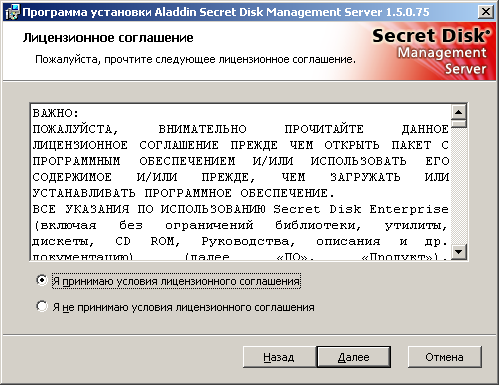The height and width of the screenshot is (385, 499).
Task: Cancel installation with the 'Отмена' button
Action: coord(444,357)
